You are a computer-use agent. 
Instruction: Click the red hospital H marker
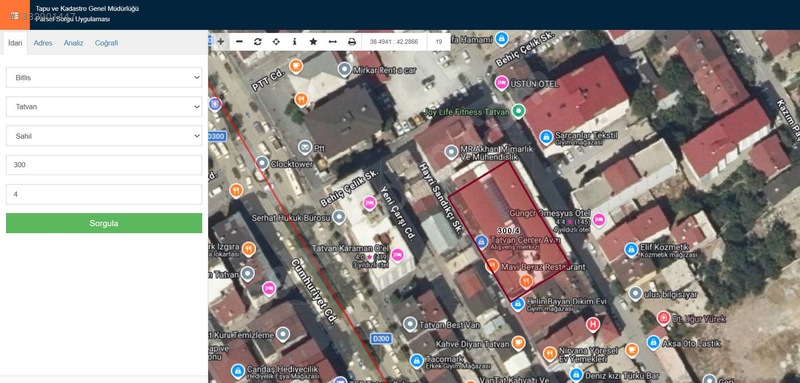coord(592,324)
